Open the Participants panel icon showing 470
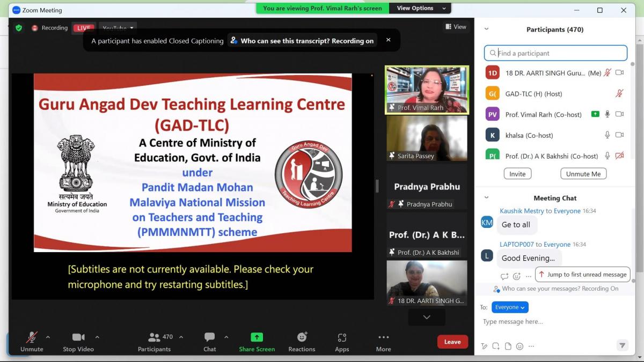644x362 pixels. point(154,337)
